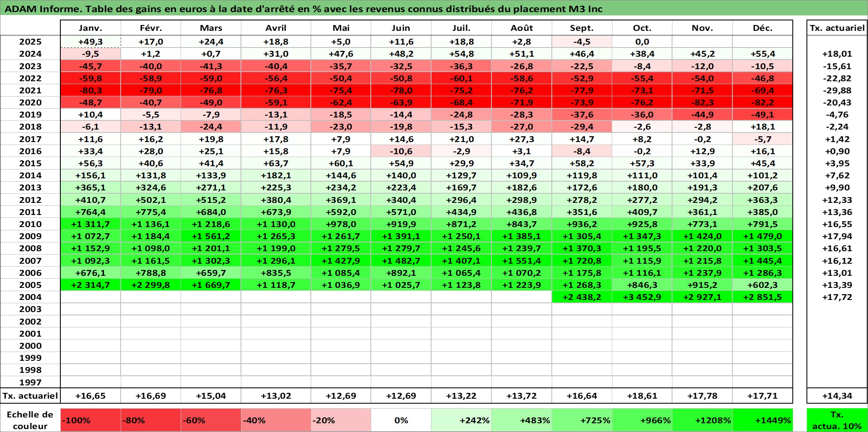Click cell +63,7 in the 2015 row
Viewport: 868px width, 432px height.
[x=276, y=163]
